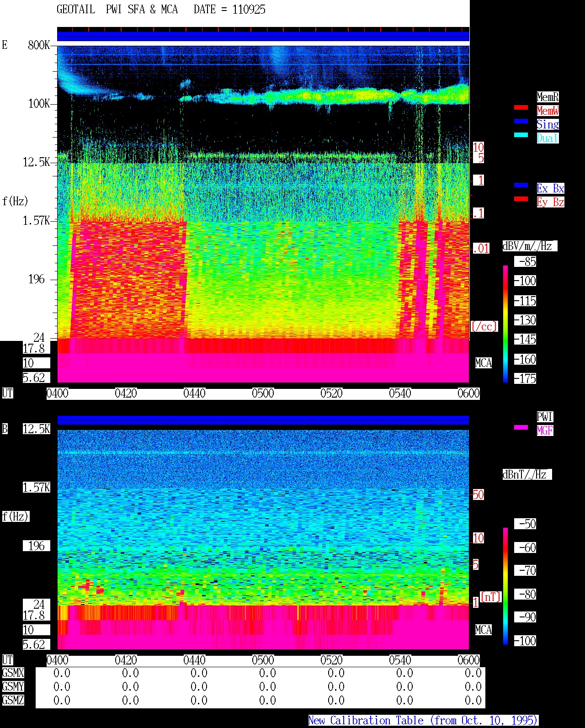The width and height of the screenshot is (585, 728).
Task: Click the 0440 UT label under B panel
Action: (194, 660)
